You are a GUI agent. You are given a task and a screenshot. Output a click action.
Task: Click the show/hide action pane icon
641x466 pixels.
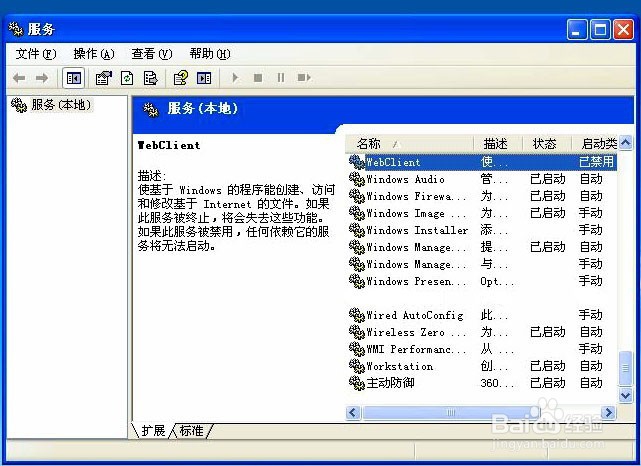pyautogui.click(x=204, y=78)
